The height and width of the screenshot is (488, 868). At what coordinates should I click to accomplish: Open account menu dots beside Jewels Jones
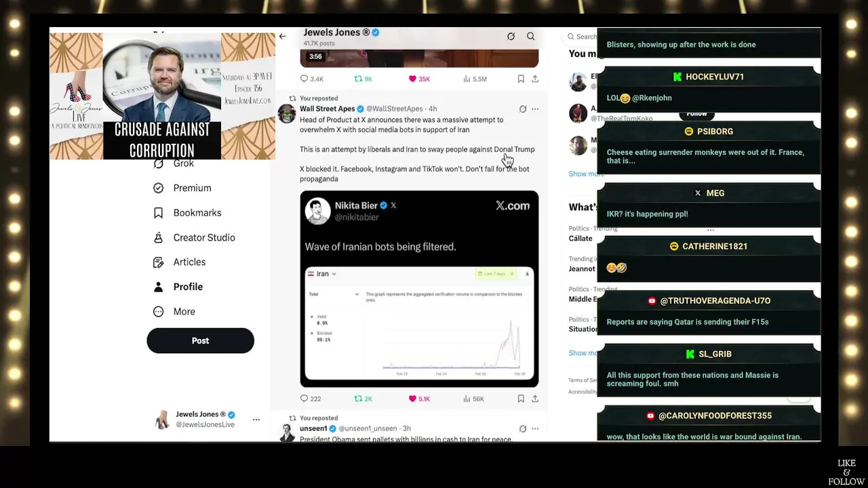256,420
